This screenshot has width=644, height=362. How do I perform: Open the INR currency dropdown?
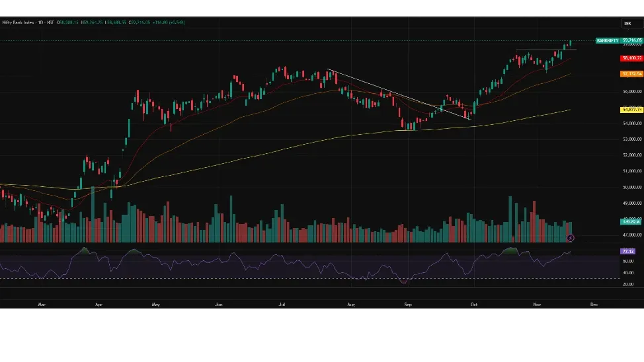click(x=627, y=23)
